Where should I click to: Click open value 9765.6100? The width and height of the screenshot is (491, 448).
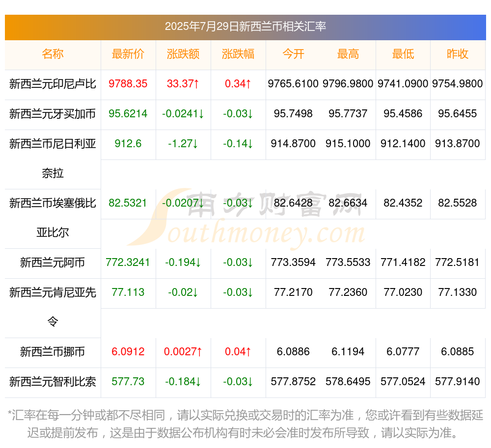pos(293,84)
